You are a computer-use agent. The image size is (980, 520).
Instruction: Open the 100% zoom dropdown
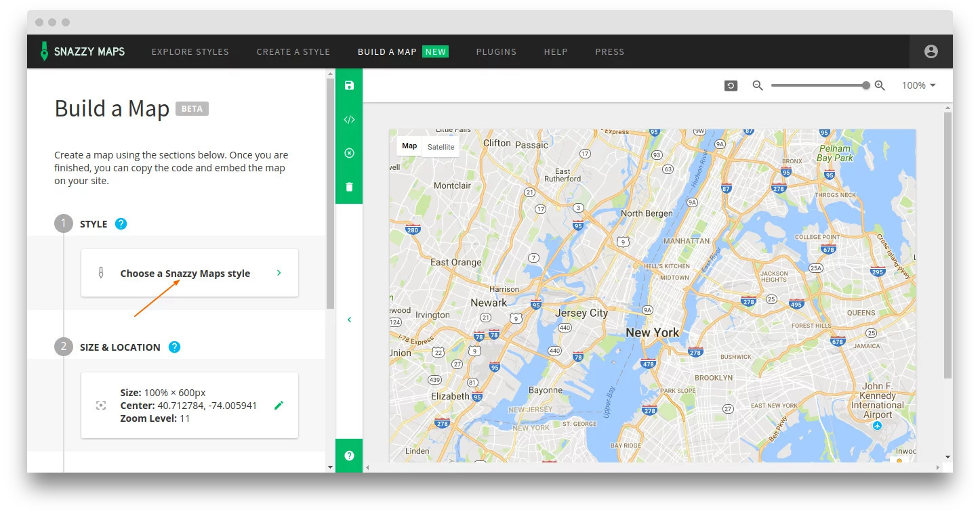click(x=918, y=85)
